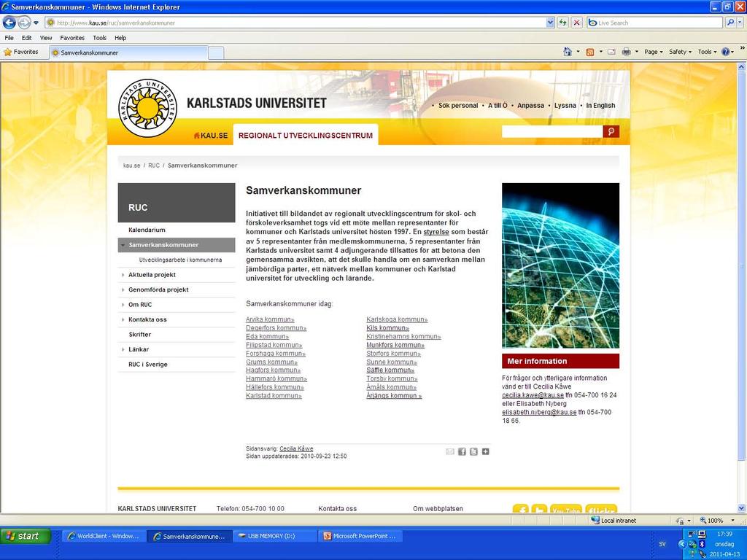Open Utvecklingsarbete i kommunerna subitem
The height and width of the screenshot is (560, 747).
180,260
